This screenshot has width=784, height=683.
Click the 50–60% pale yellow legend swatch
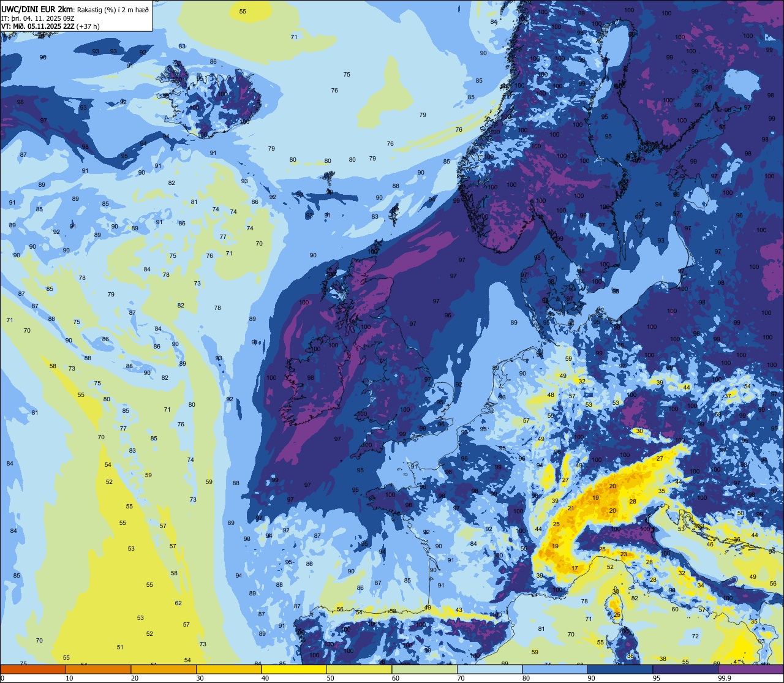tap(359, 670)
